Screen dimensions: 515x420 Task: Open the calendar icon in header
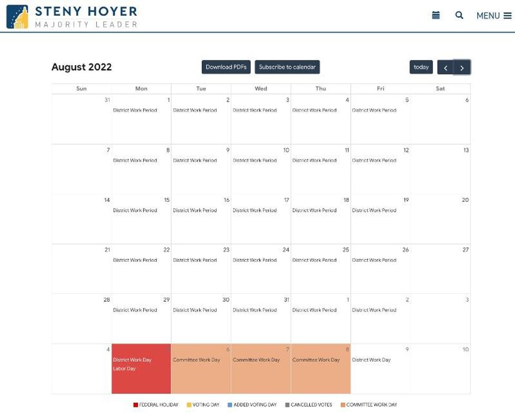(x=436, y=15)
